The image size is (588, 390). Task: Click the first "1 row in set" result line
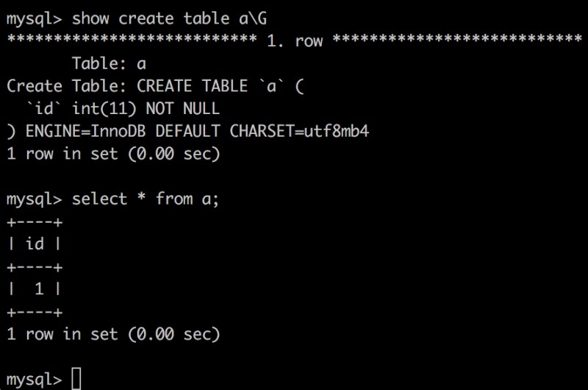113,155
